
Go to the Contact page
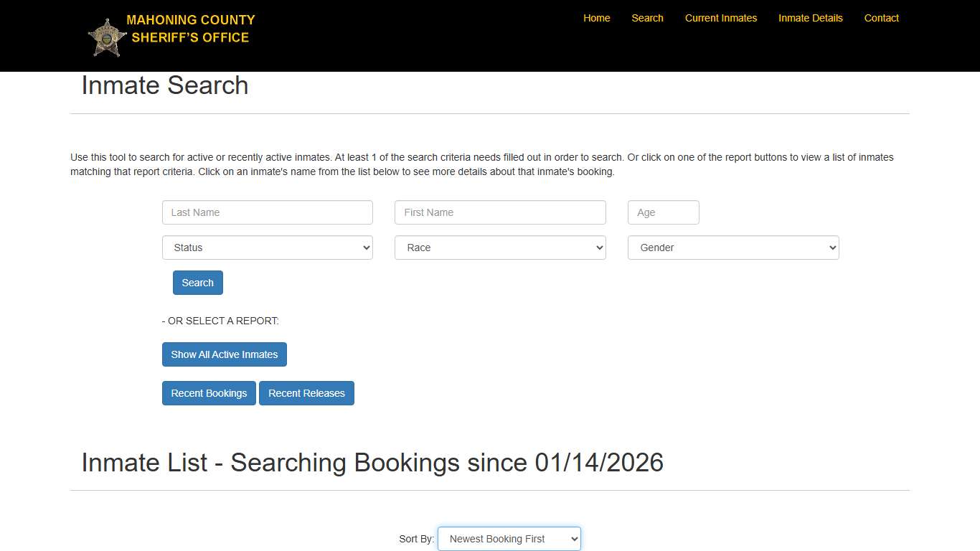coord(881,18)
